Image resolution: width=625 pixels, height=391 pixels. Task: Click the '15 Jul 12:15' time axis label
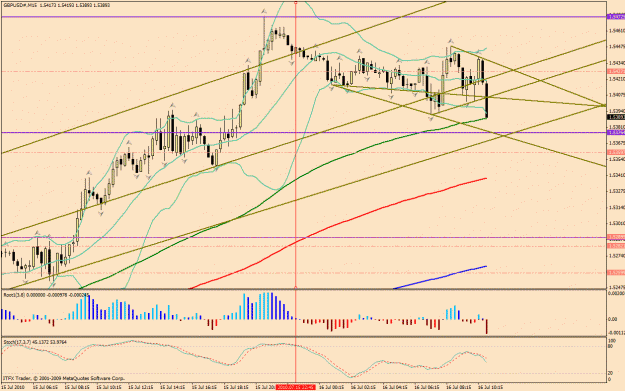click(141, 387)
